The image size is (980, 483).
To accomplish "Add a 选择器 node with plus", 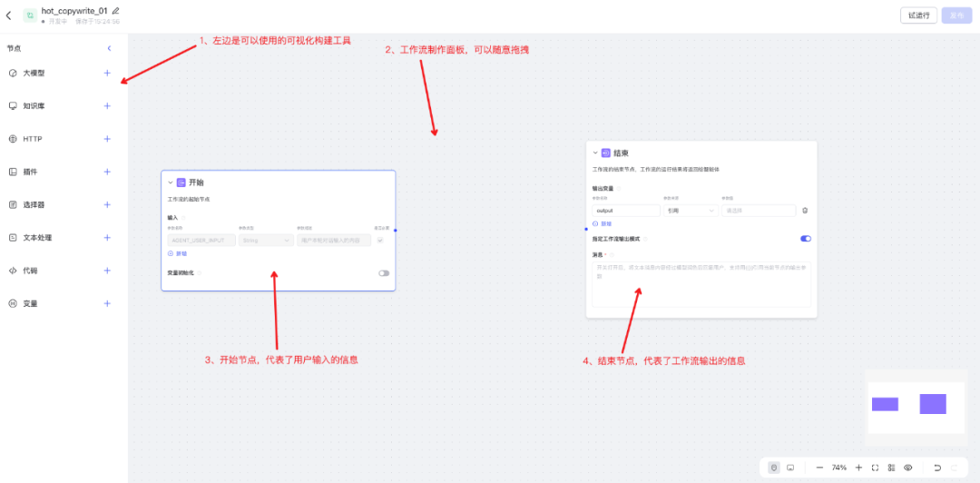I will tap(107, 204).
